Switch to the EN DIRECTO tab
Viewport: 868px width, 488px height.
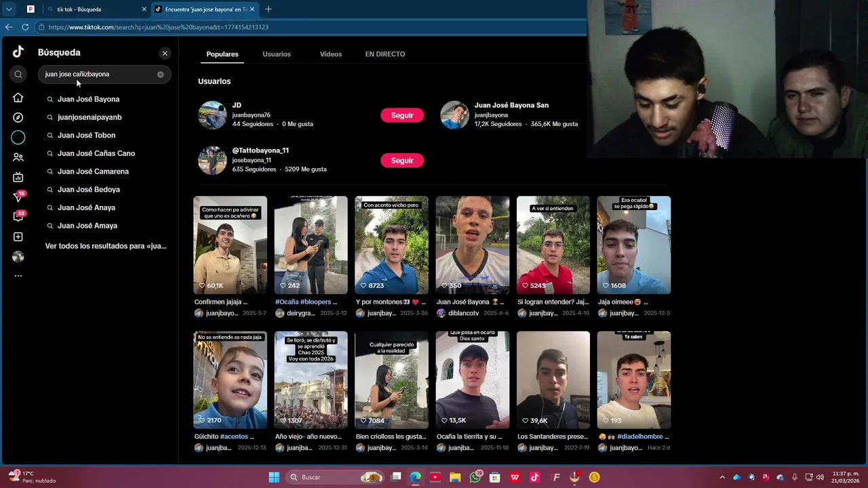click(x=385, y=54)
